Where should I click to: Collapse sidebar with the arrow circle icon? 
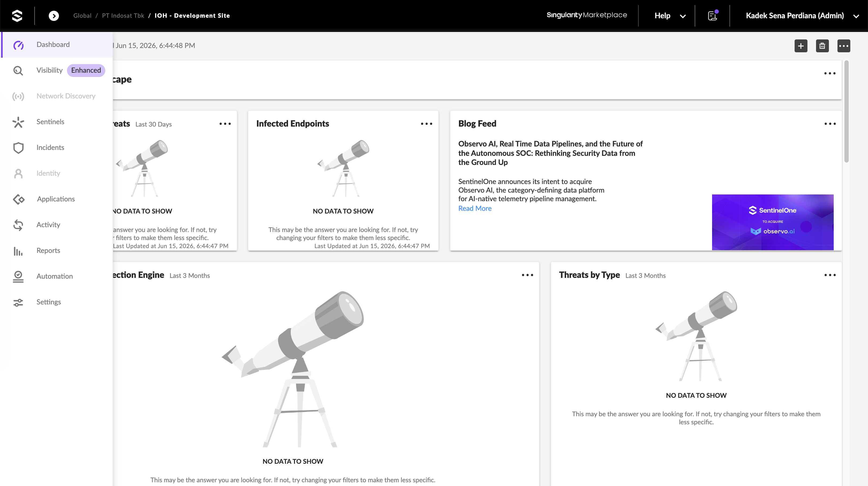(54, 16)
